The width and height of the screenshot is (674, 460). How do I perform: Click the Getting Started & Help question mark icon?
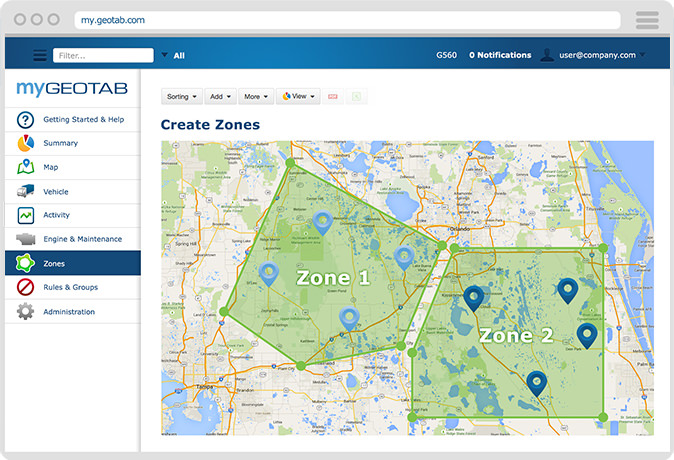click(x=25, y=120)
